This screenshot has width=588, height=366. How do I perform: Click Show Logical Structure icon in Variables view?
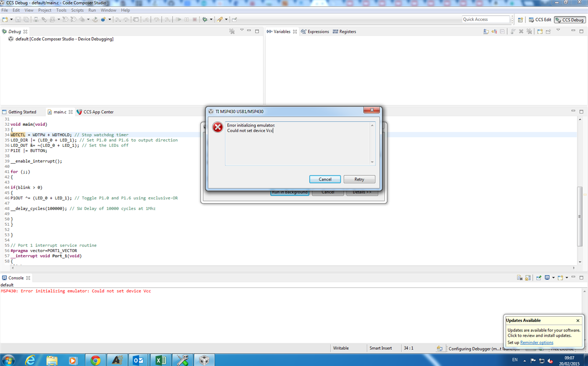494,32
